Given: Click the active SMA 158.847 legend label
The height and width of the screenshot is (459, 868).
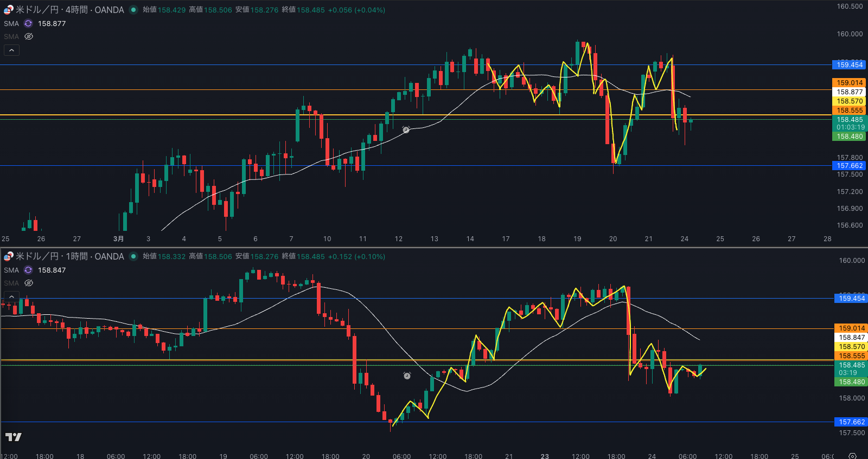Looking at the screenshot, I should coord(11,270).
